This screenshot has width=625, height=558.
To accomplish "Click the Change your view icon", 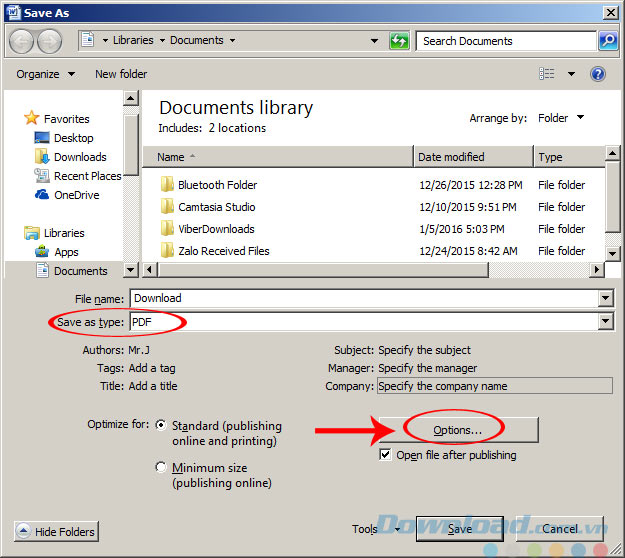I will [x=547, y=74].
